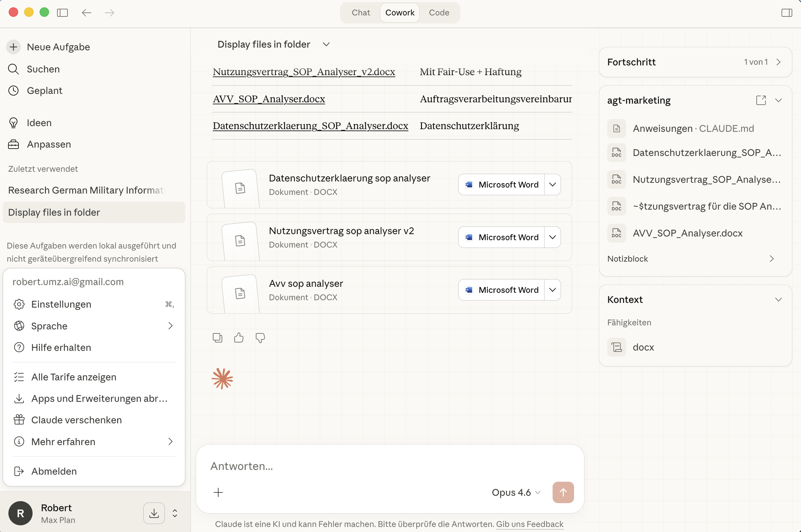Open Einstellungen from the account menu
Screen dimensions: 801x532
61,304
